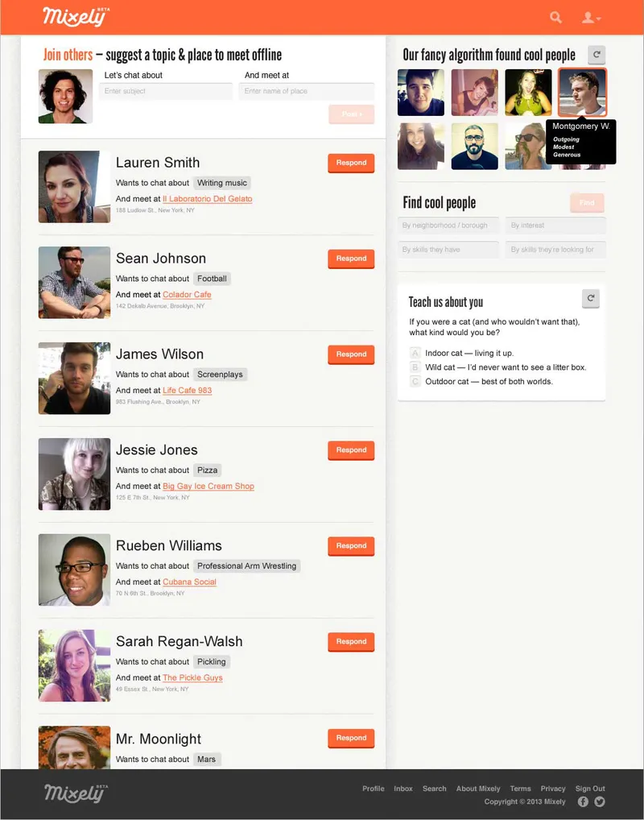644x820 pixels.
Task: Open the Colador Cafe place link
Action: click(187, 295)
